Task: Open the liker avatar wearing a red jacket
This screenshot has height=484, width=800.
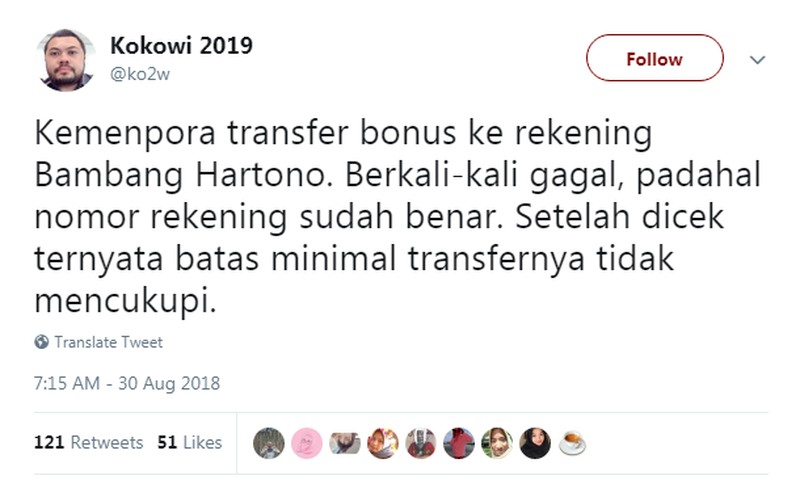Action: tap(459, 443)
